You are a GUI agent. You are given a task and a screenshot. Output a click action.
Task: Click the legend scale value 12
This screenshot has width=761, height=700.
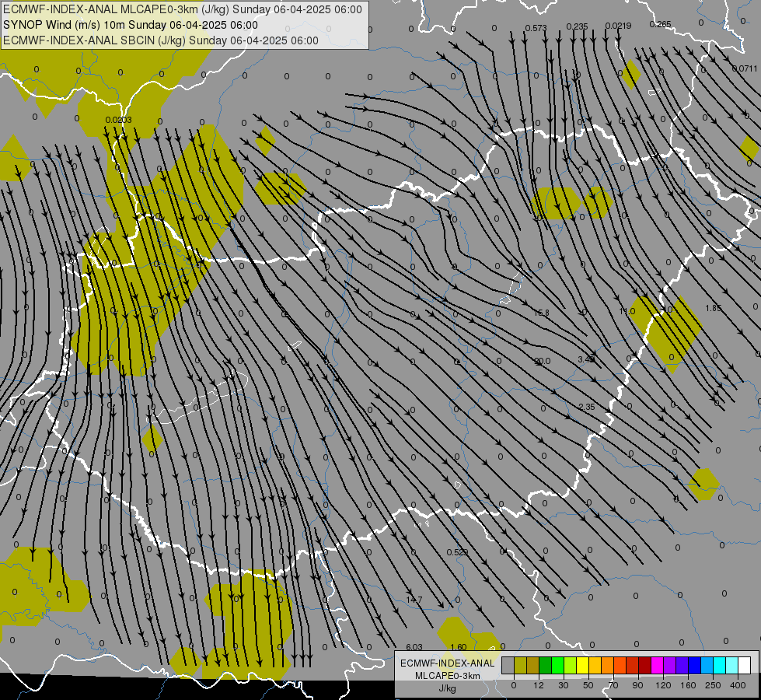pyautogui.click(x=539, y=685)
